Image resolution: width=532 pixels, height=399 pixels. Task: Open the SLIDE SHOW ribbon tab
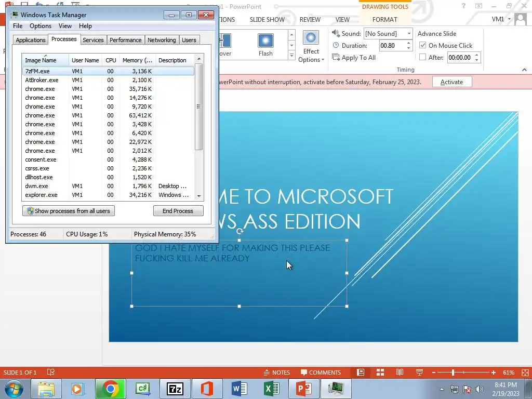coord(267,20)
